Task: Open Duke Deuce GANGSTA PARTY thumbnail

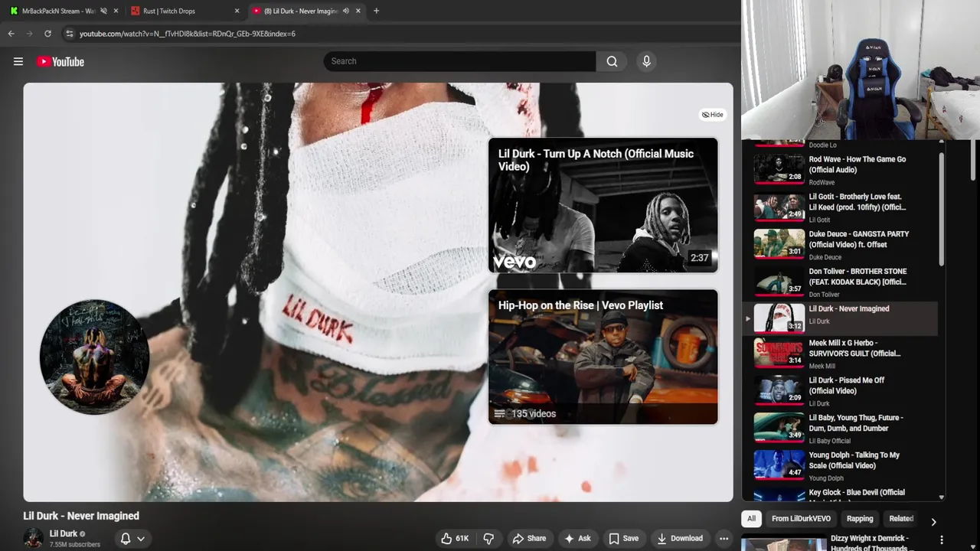Action: 779,245
